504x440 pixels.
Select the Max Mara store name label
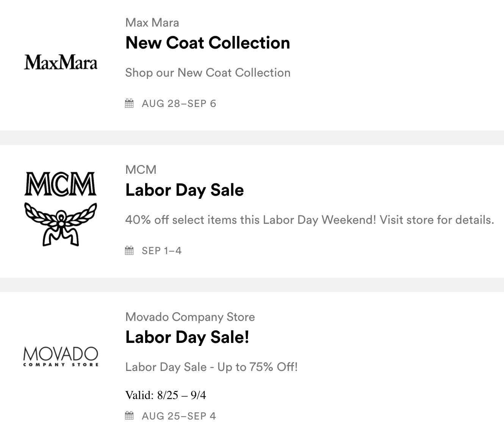[152, 23]
